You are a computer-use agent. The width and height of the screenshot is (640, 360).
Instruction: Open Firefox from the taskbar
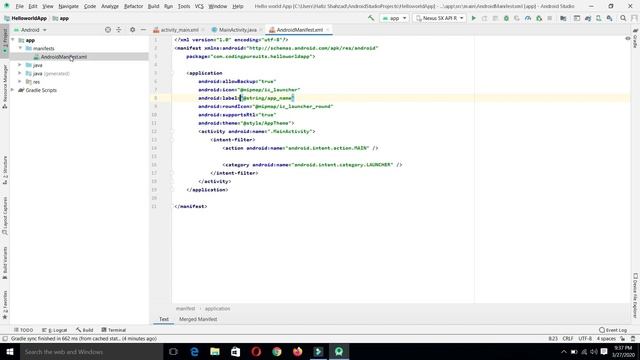click(x=298, y=351)
